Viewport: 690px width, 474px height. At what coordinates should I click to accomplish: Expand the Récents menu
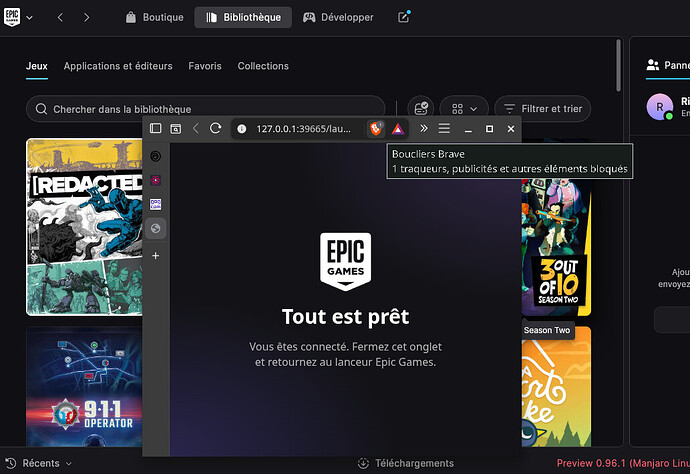coord(39,463)
